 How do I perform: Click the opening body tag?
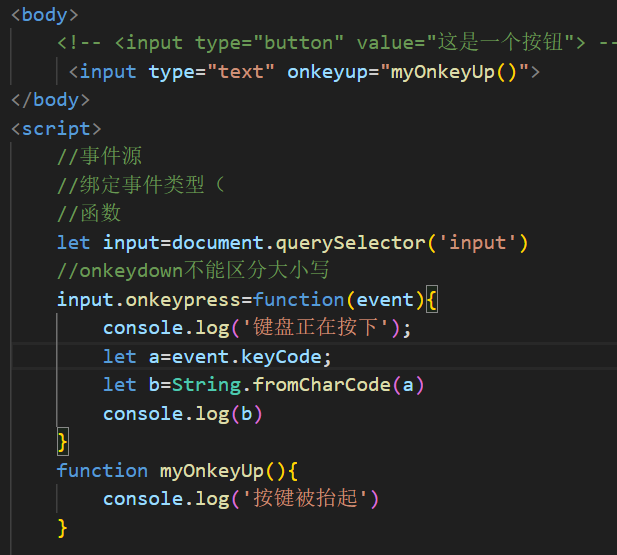pos(45,15)
